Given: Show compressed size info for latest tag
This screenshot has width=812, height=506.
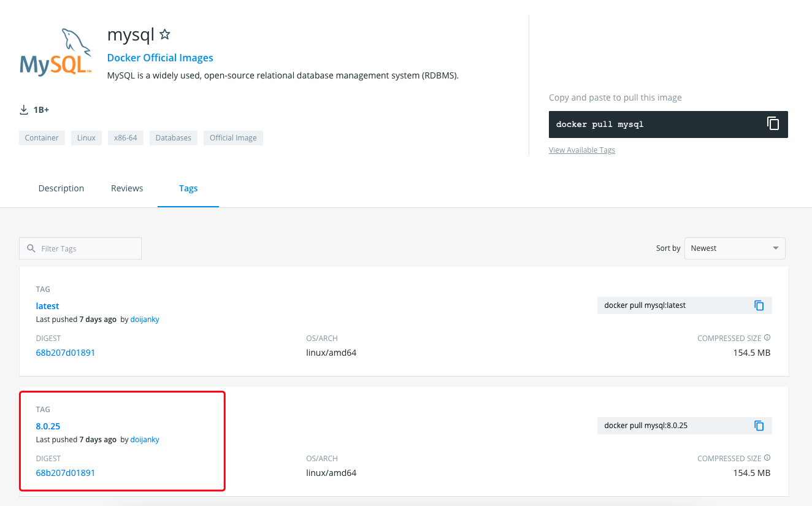Looking at the screenshot, I should (x=767, y=338).
